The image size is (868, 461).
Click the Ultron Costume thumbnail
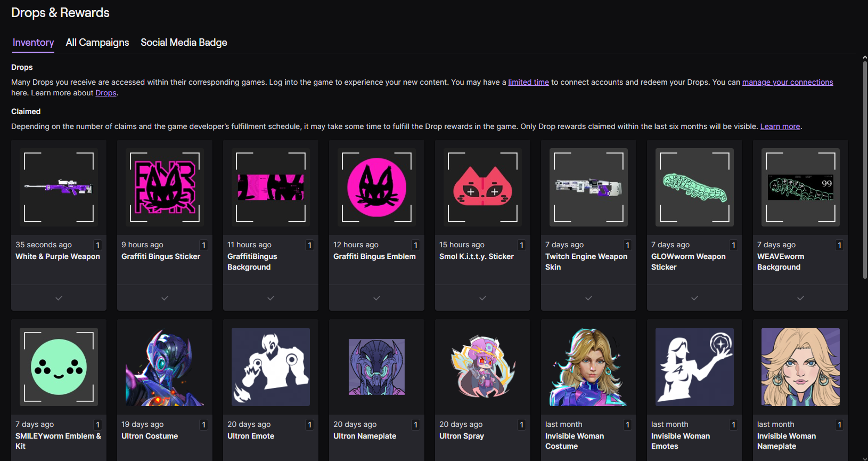165,367
